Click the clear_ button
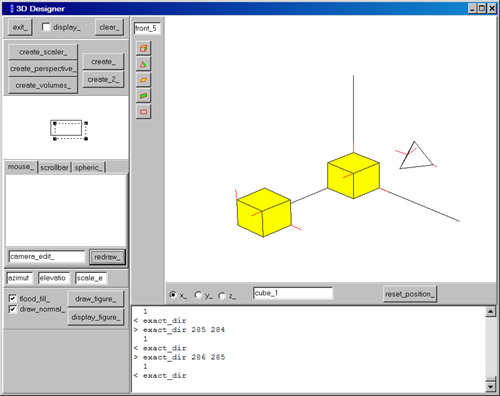This screenshot has width=500, height=396. (x=109, y=27)
